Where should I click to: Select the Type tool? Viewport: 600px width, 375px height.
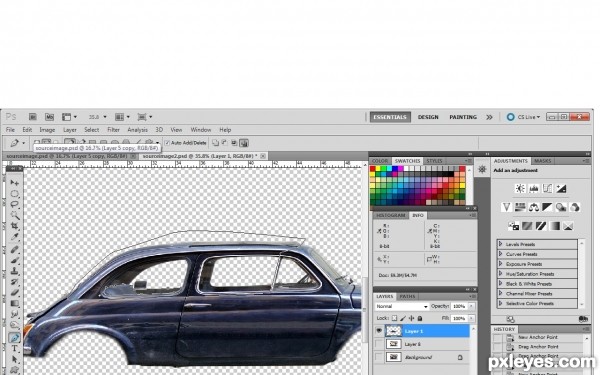15,349
